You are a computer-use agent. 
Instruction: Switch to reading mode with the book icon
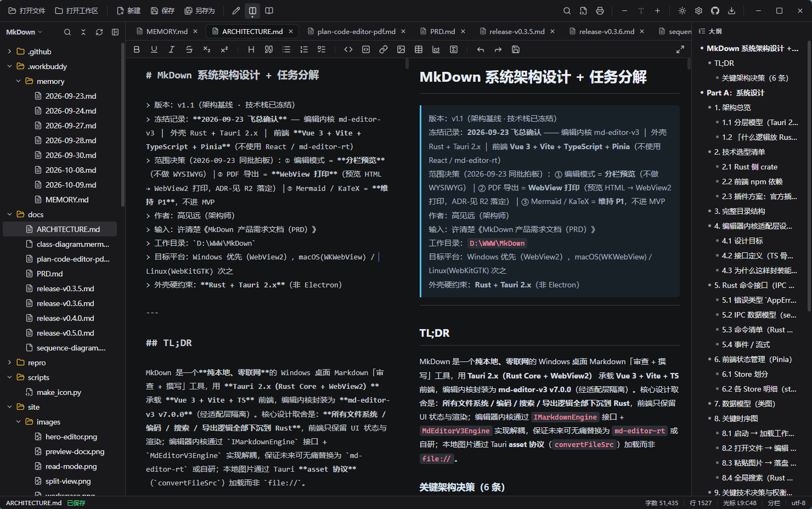[269, 10]
